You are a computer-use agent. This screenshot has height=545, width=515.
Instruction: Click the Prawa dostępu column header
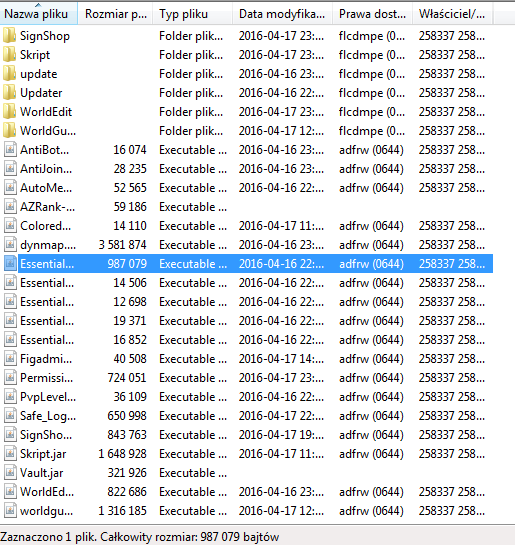(x=372, y=14)
